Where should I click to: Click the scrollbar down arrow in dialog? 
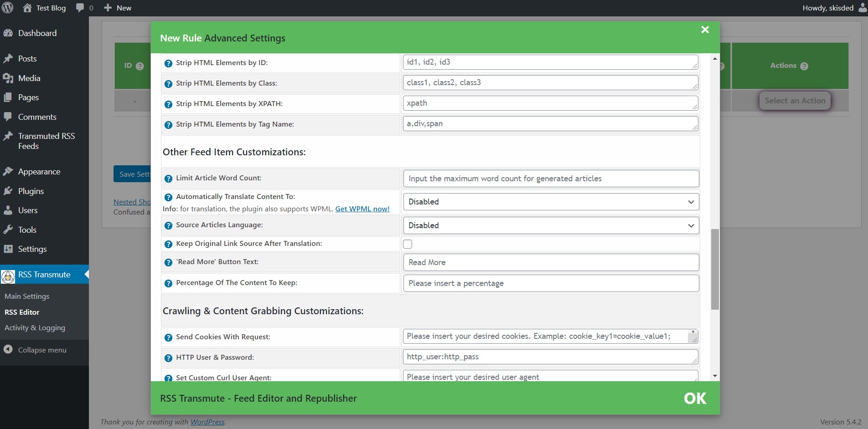pyautogui.click(x=715, y=376)
